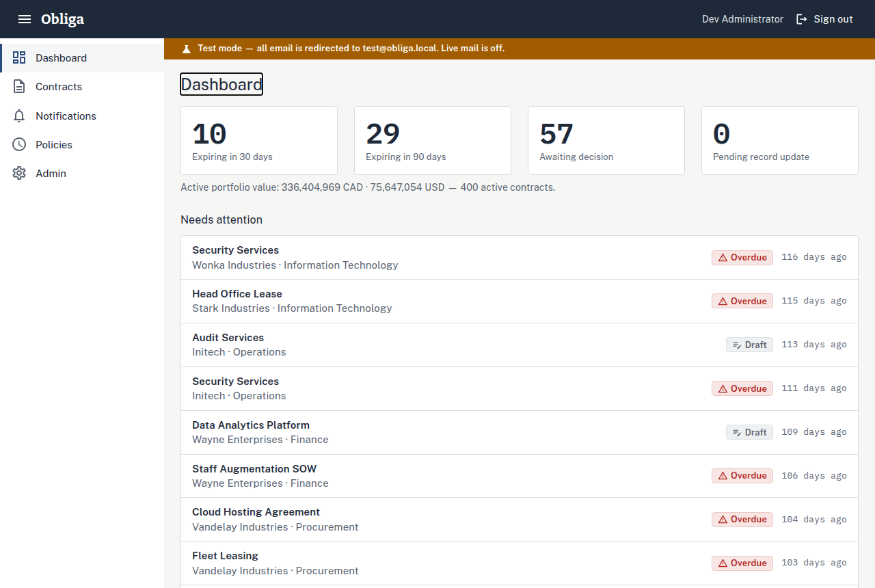Open the Expiring in 90 days card
The image size is (875, 588).
pos(433,140)
